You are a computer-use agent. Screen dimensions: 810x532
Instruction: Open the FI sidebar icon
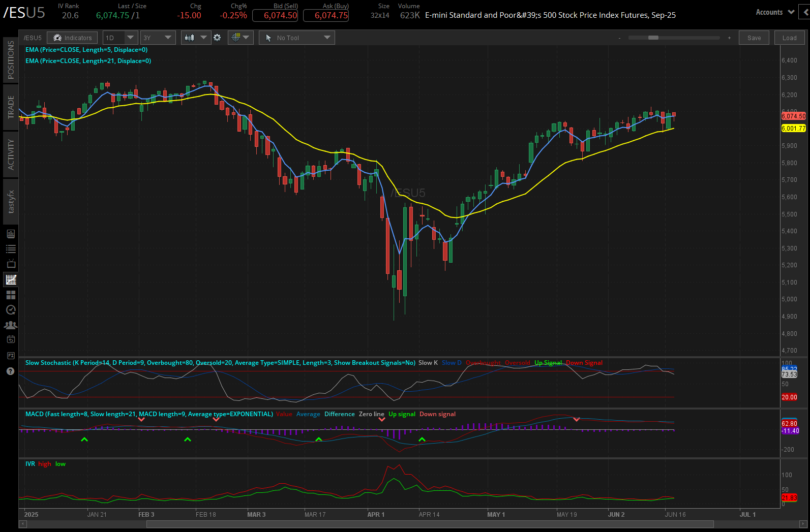(x=11, y=356)
